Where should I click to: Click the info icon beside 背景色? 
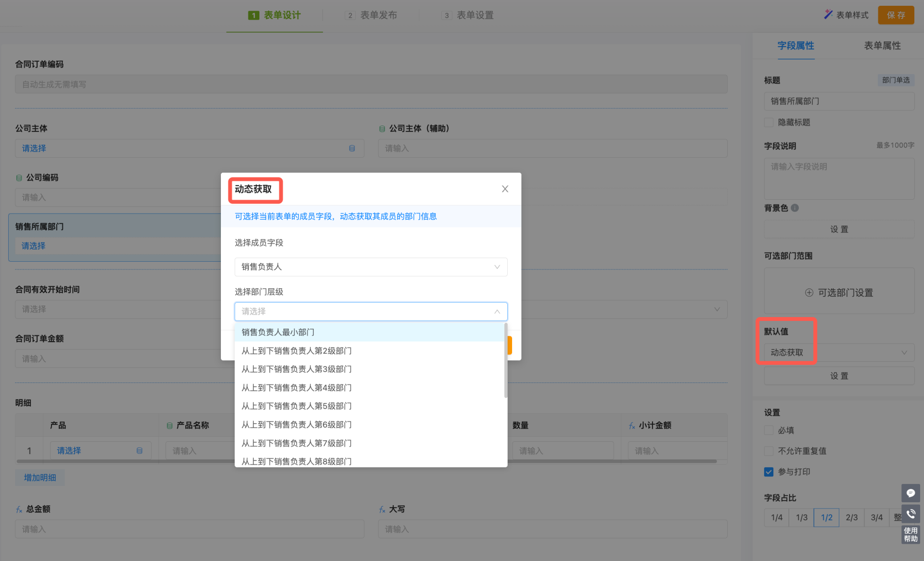(x=795, y=208)
